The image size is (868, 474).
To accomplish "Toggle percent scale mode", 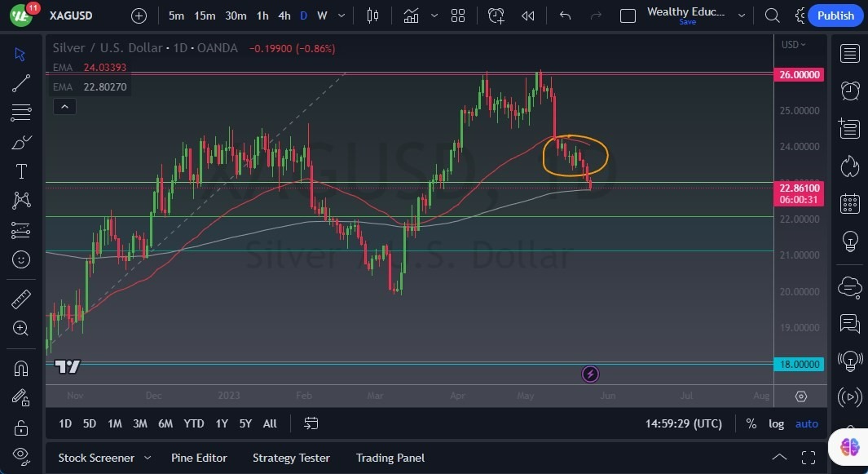I will (751, 423).
